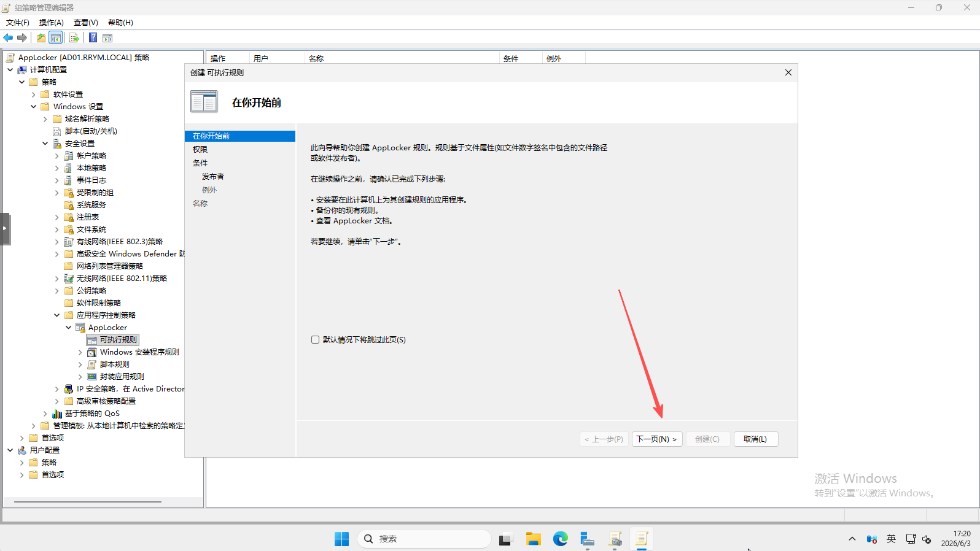Select the 发布者 wizard step

(x=213, y=177)
